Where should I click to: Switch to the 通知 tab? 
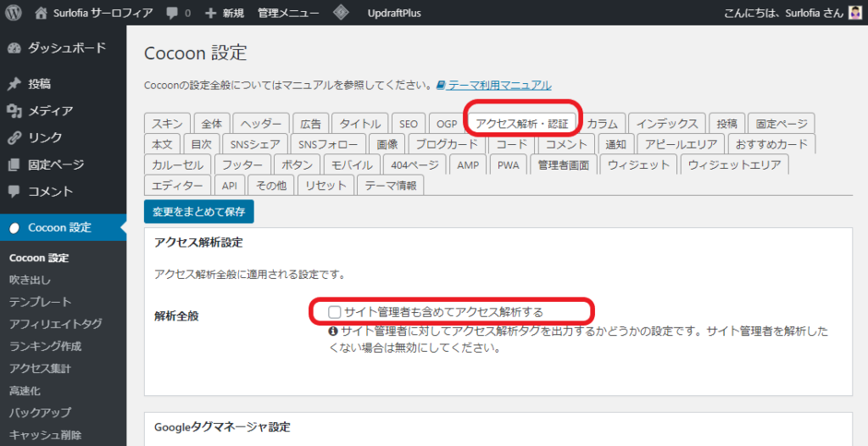615,144
